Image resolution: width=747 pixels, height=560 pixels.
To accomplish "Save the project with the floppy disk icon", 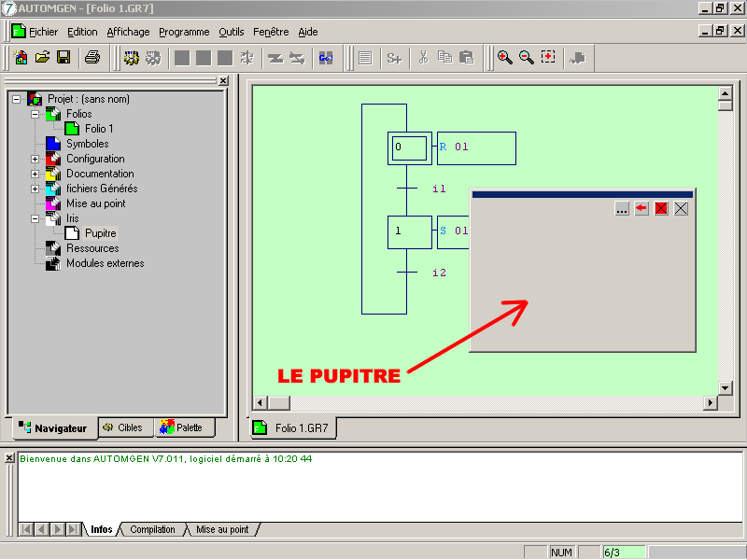I will 63,58.
